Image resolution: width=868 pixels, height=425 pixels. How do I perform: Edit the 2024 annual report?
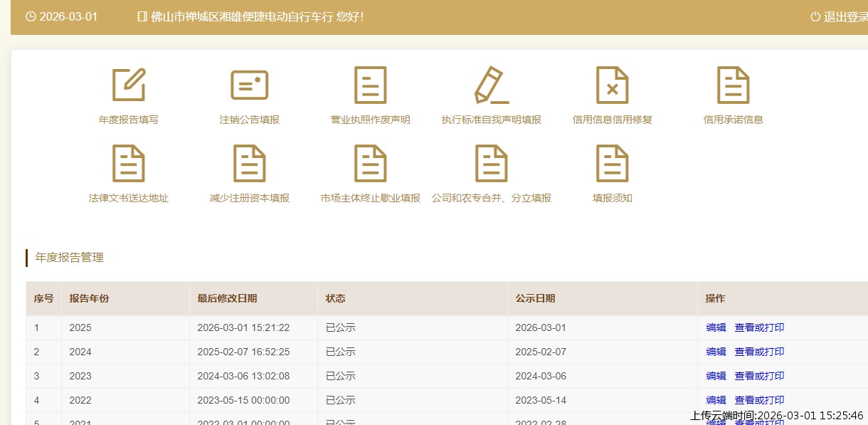click(x=716, y=352)
